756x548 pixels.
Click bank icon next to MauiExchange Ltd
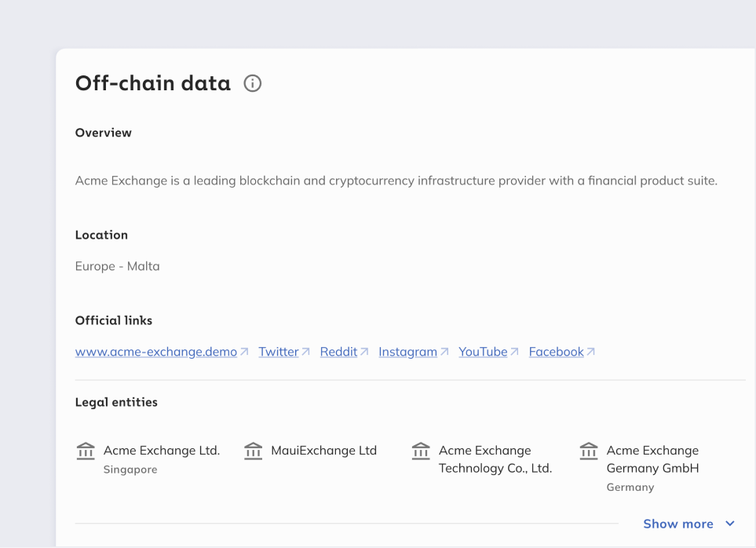tap(253, 451)
